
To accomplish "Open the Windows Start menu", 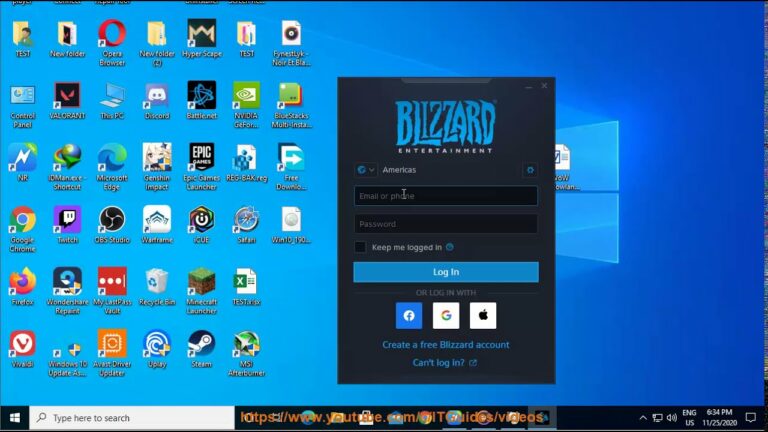I will pyautogui.click(x=15, y=418).
